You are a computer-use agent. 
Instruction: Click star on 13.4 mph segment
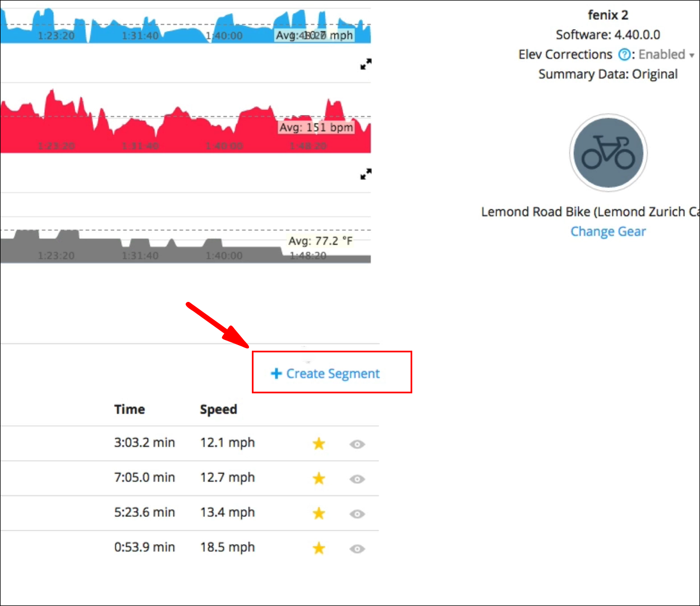tap(319, 513)
